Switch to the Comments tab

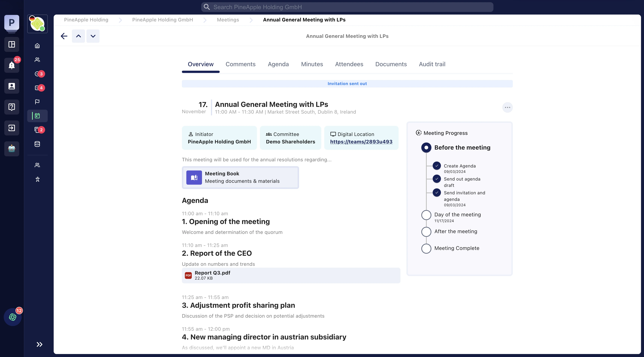pos(241,64)
